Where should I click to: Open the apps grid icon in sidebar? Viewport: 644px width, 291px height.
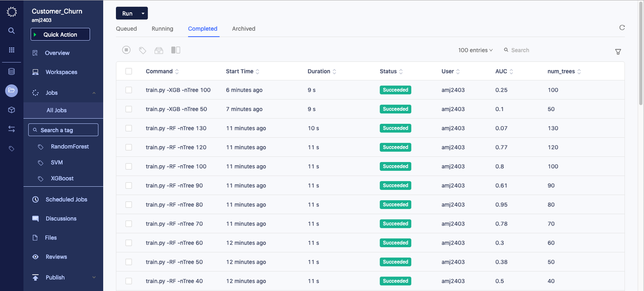pyautogui.click(x=11, y=49)
